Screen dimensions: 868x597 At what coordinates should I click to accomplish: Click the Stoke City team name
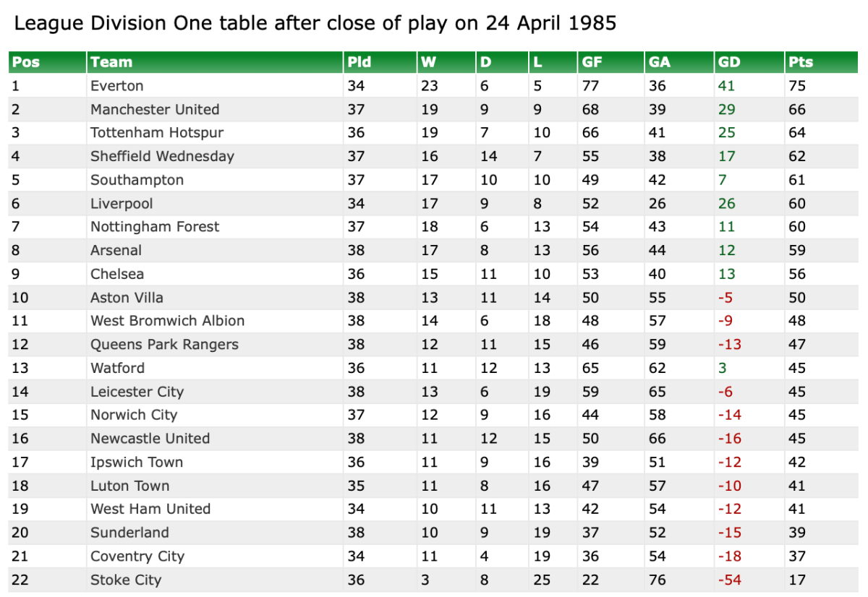click(126, 580)
